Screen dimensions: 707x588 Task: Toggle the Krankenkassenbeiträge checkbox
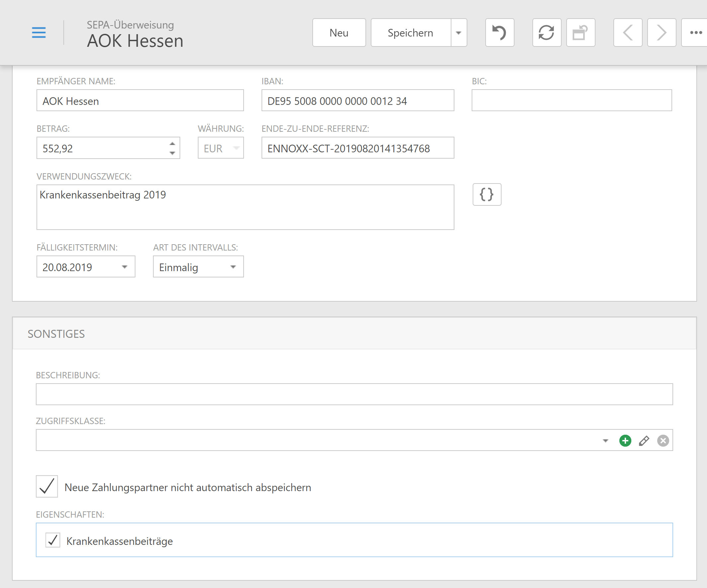(53, 540)
